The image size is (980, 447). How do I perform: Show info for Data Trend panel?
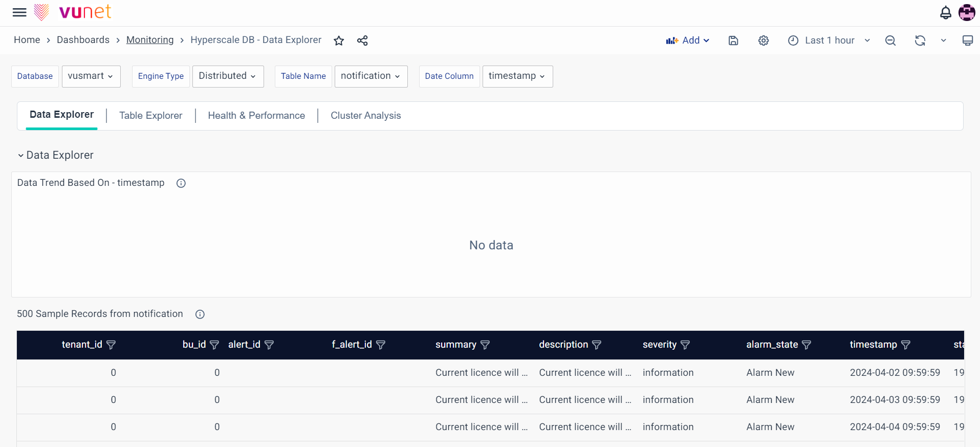point(181,183)
